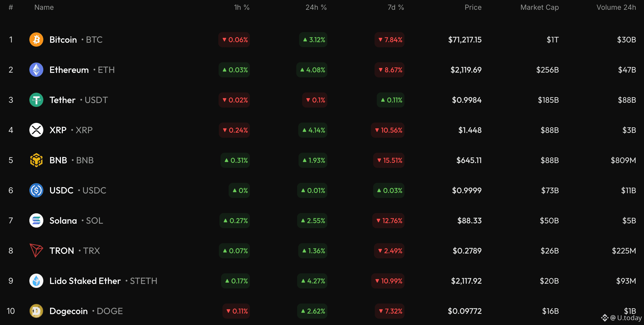644x325 pixels.
Task: Click the Dogecoin logo icon
Action: point(36,311)
